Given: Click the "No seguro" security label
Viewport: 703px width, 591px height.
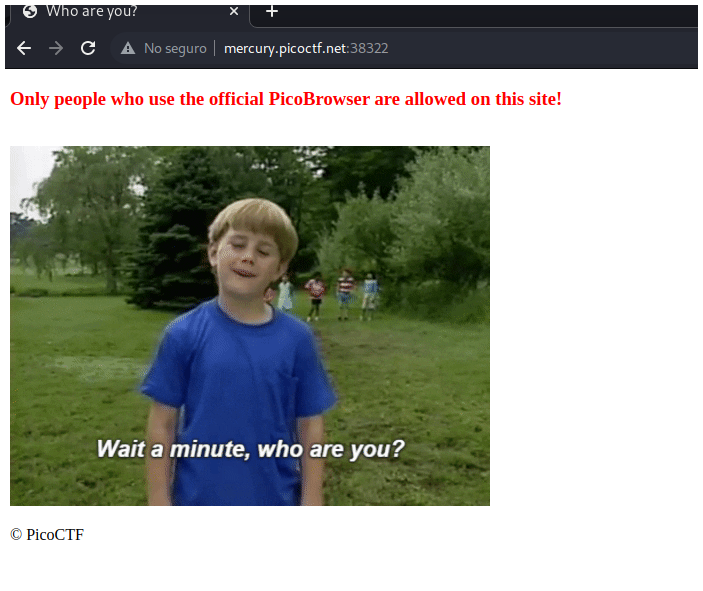Looking at the screenshot, I should tap(175, 48).
